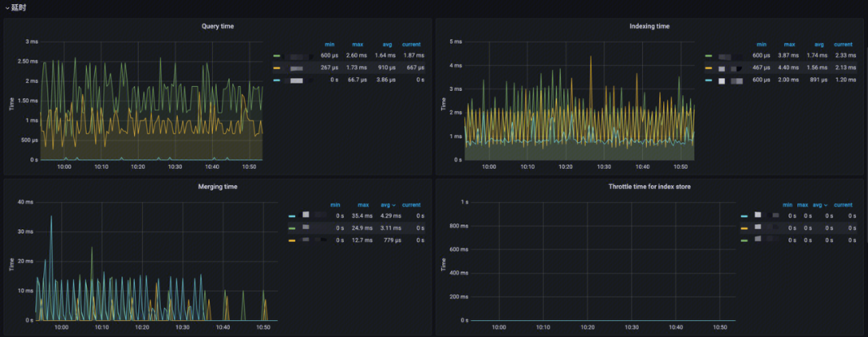Screen dimensions: 868x337
Task: Click cyan series color swatch in Merging time legend
Action: tap(292, 216)
